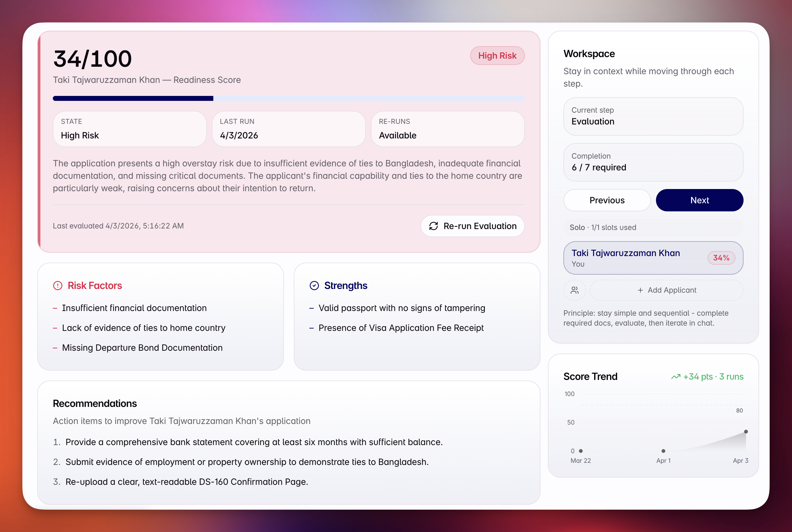Click the Strengths checkmark circle icon

314,286
